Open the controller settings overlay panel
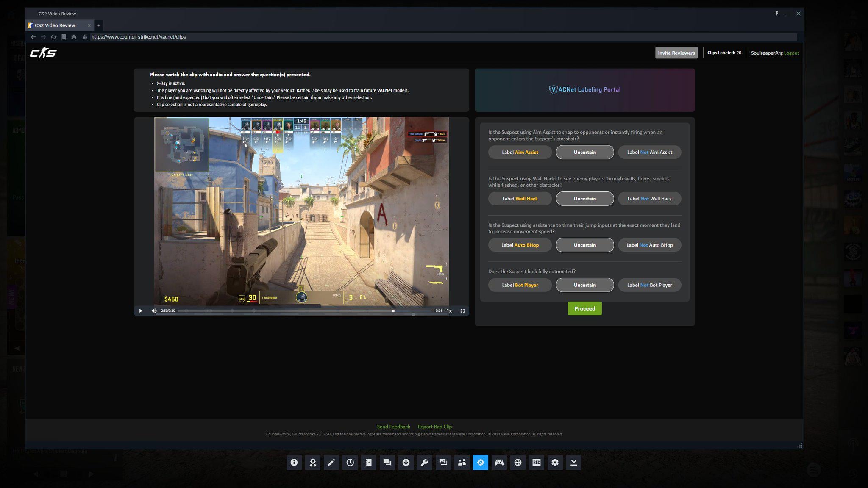 point(499,463)
